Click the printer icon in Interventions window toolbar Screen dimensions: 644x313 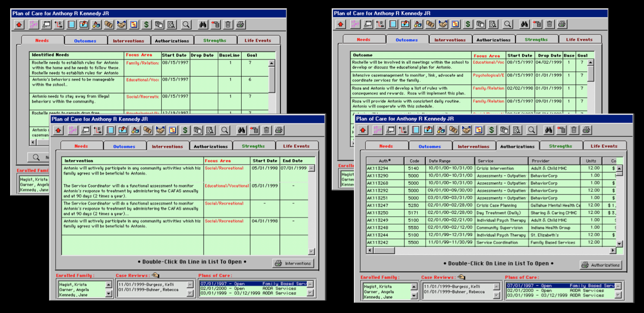click(x=279, y=130)
